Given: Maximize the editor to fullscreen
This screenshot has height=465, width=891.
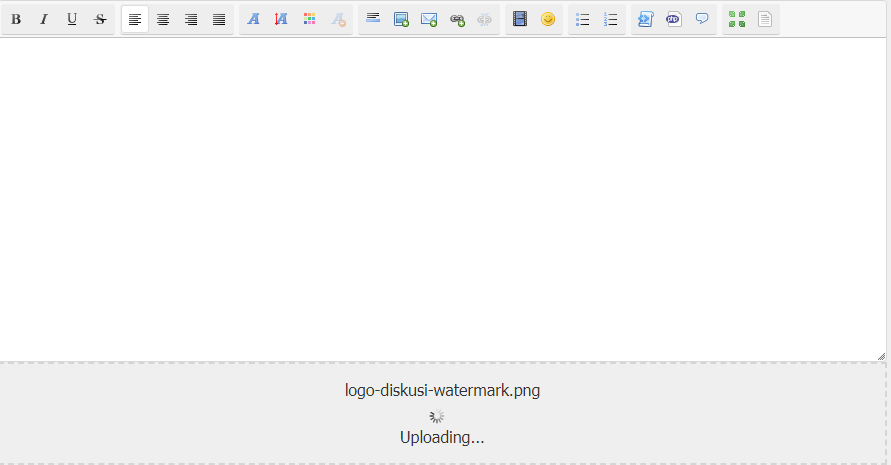Looking at the screenshot, I should (x=737, y=19).
